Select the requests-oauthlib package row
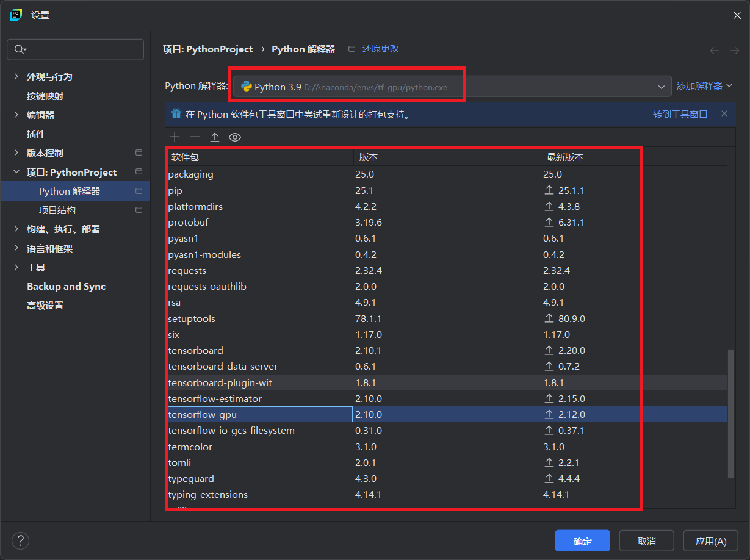 (x=446, y=287)
